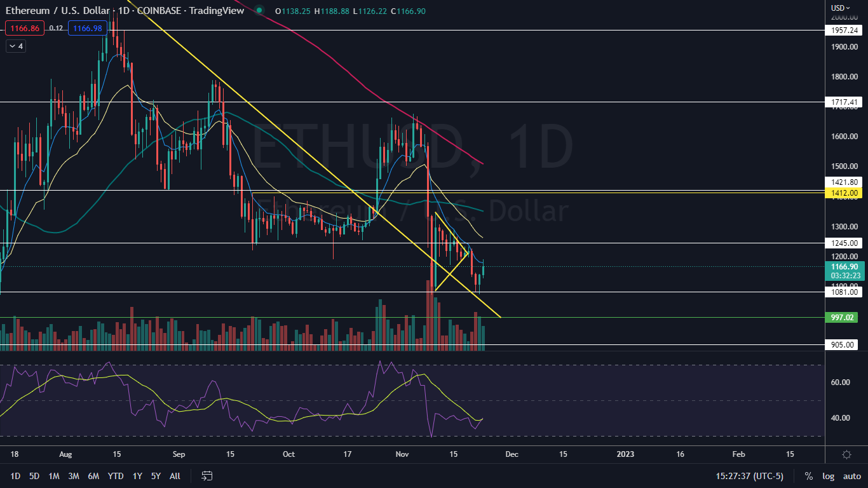Toggle auto scale mode
The width and height of the screenshot is (868, 488).
pos(851,476)
